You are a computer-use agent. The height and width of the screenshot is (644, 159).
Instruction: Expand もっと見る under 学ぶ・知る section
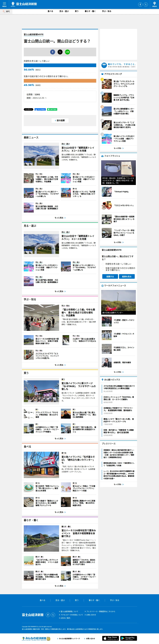coord(60,365)
